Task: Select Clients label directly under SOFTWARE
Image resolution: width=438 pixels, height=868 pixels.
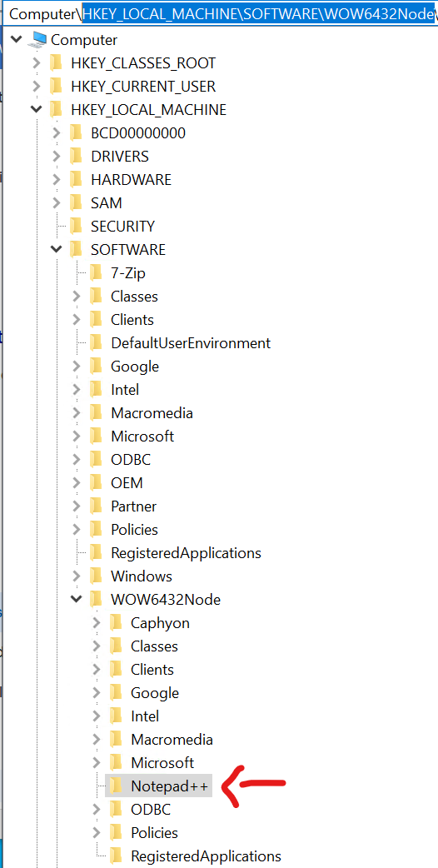Action: (132, 319)
